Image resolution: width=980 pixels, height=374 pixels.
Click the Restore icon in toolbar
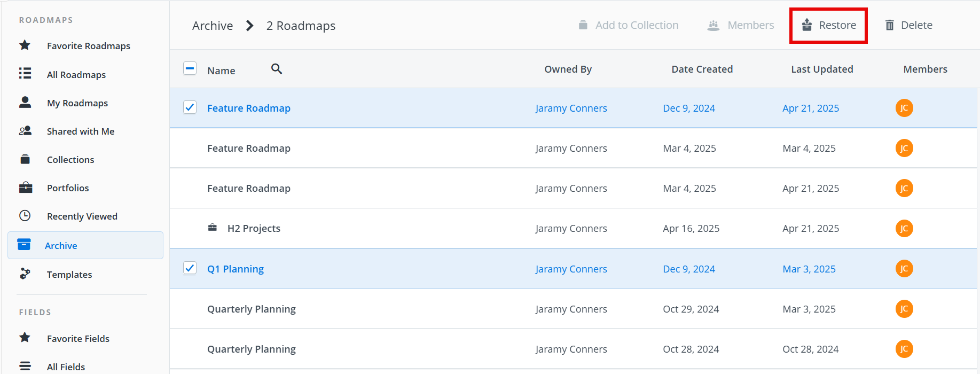(x=807, y=25)
